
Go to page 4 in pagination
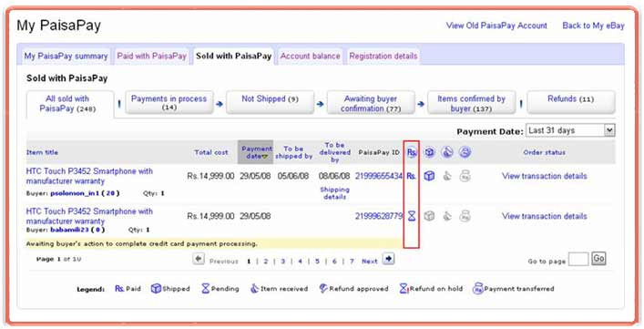(x=301, y=262)
